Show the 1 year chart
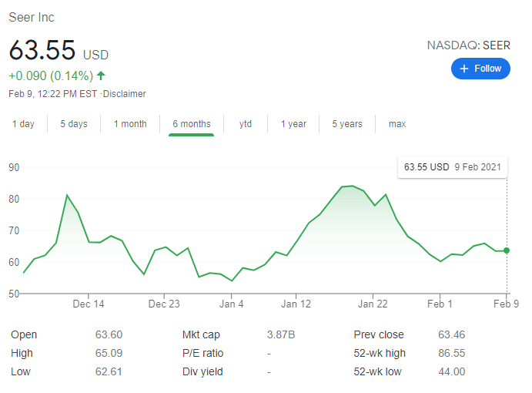 click(293, 124)
